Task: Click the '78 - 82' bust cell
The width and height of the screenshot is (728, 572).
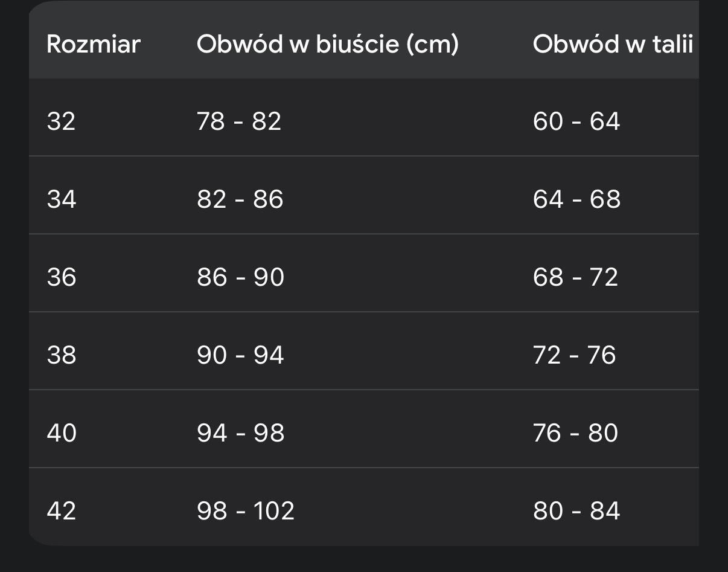Action: pyautogui.click(x=239, y=121)
